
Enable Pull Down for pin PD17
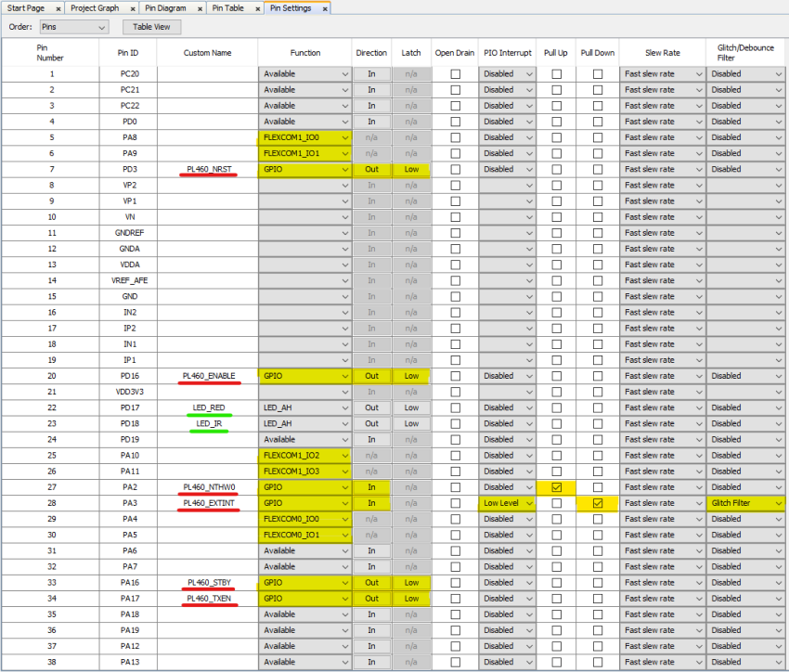click(598, 407)
